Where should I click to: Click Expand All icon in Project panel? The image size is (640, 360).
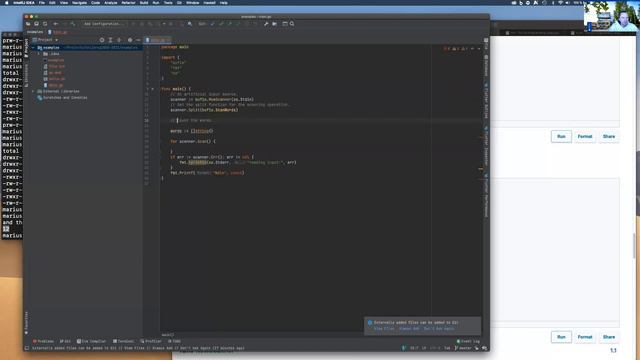pyautogui.click(x=110, y=40)
